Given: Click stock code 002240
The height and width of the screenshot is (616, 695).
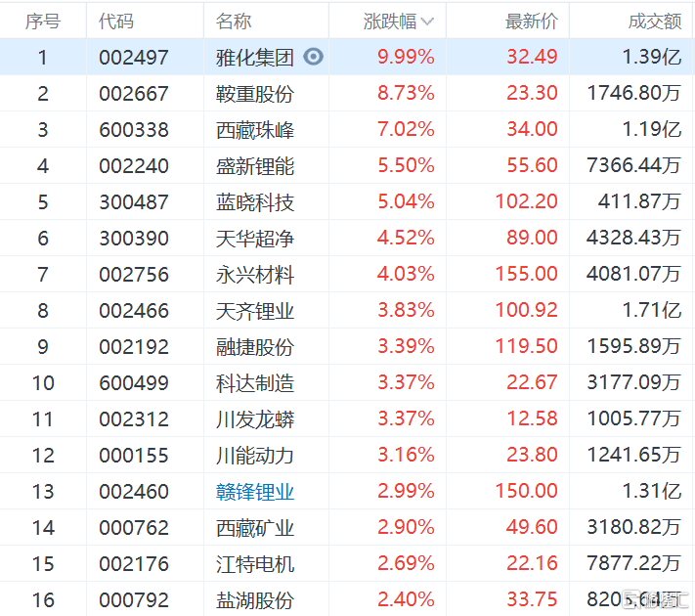Looking at the screenshot, I should tap(134, 166).
